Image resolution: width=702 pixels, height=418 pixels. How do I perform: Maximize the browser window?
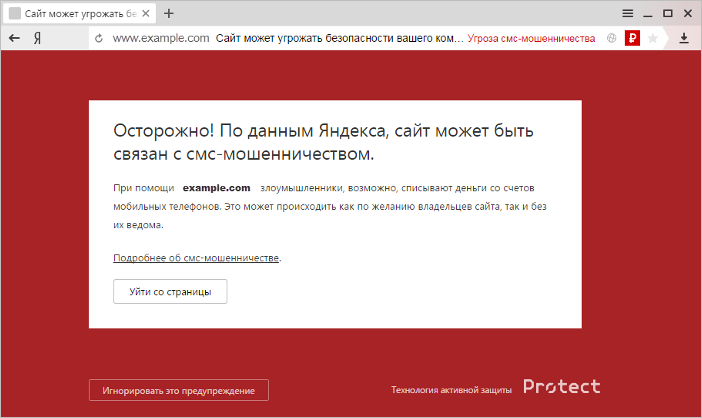click(668, 13)
